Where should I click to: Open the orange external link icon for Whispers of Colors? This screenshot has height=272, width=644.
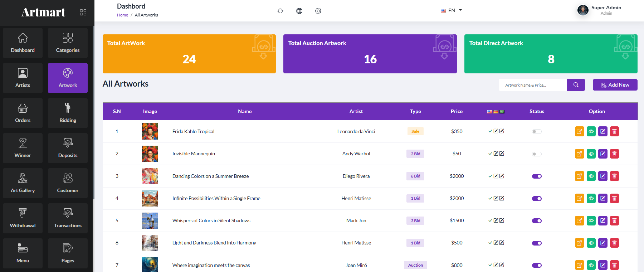tap(580, 220)
